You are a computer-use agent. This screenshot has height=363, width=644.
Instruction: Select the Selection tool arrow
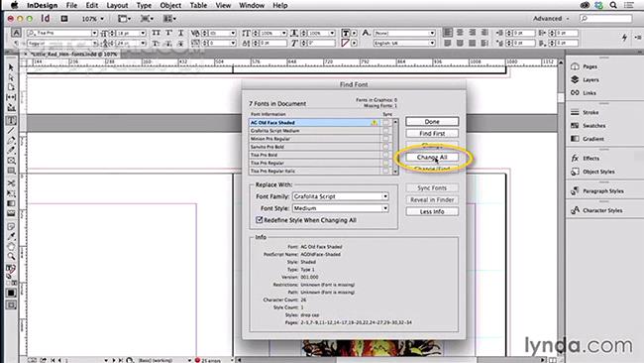coord(11,67)
